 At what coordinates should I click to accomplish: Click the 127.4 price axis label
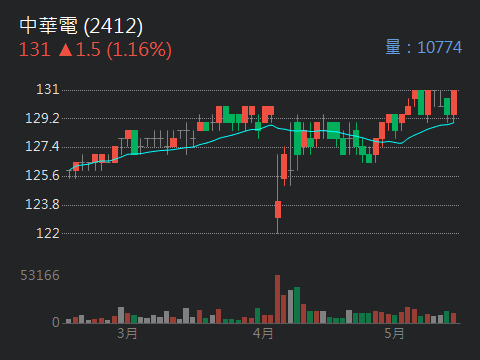tap(43, 146)
